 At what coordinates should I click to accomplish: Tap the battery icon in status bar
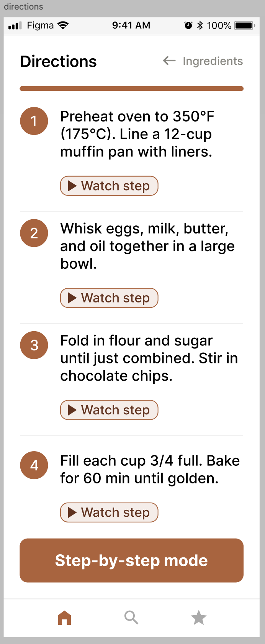tap(245, 26)
